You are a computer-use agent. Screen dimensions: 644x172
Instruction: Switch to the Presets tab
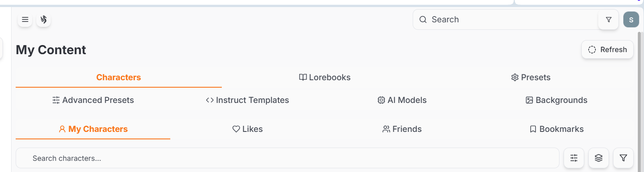pos(531,77)
